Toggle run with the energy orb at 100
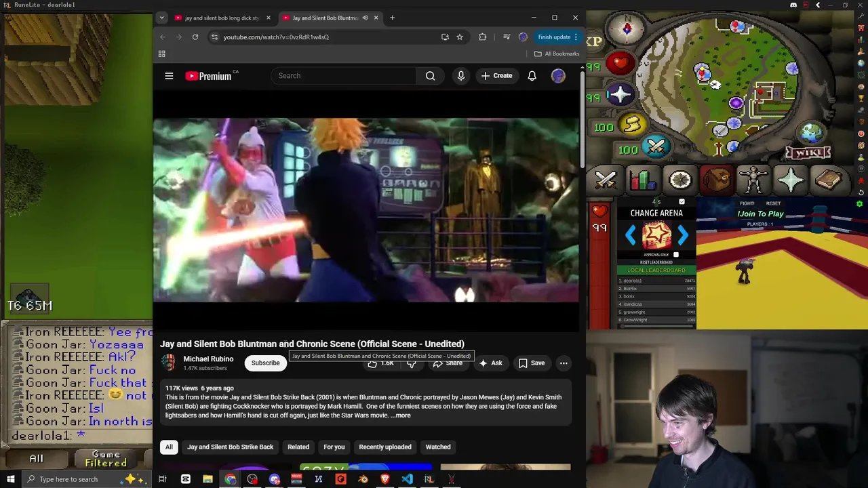 [x=632, y=125]
